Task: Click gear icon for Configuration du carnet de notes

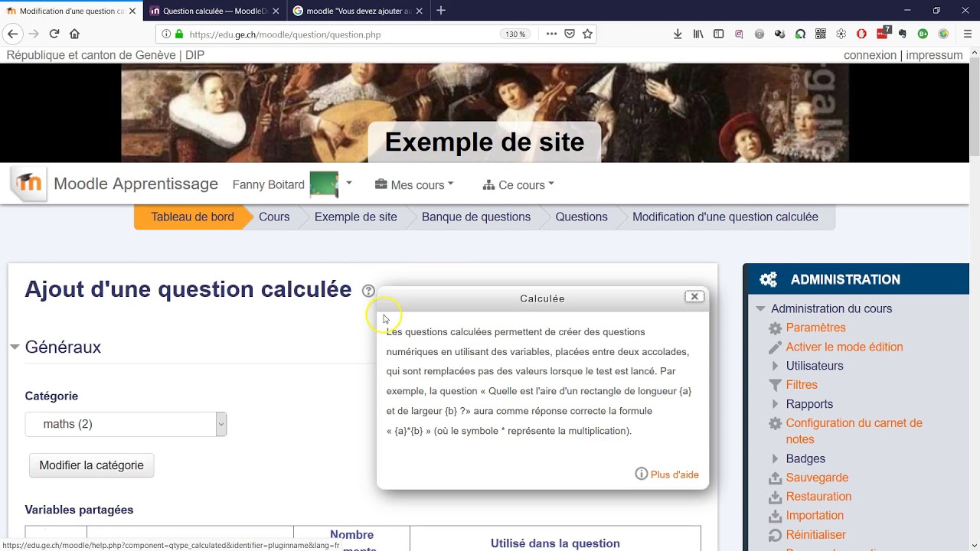Action: point(775,423)
